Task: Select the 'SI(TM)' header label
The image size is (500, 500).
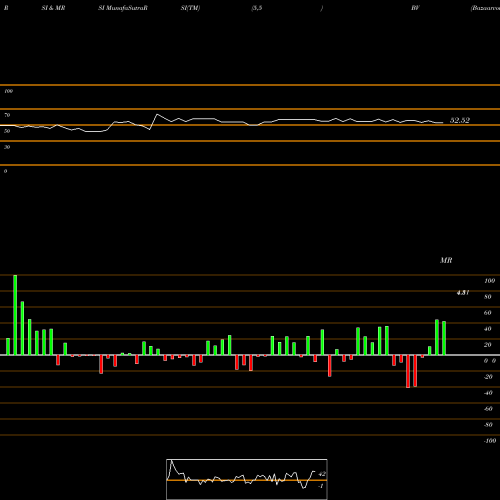Action: (x=190, y=8)
